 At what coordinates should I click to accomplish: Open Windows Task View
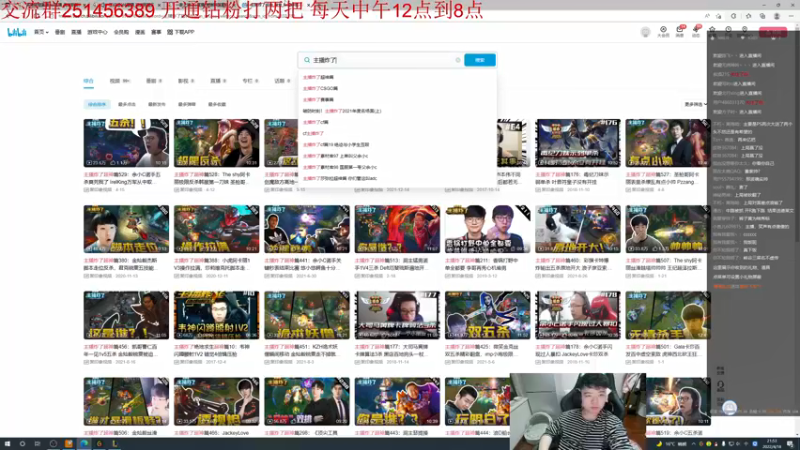(x=37, y=444)
